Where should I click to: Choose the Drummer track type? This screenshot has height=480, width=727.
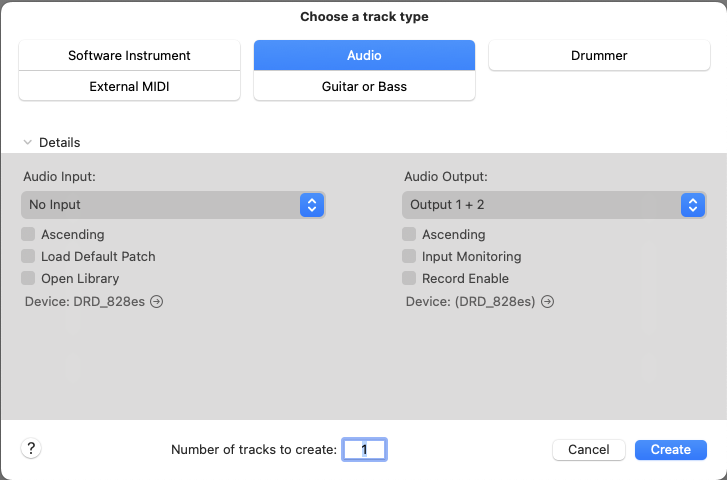(599, 56)
